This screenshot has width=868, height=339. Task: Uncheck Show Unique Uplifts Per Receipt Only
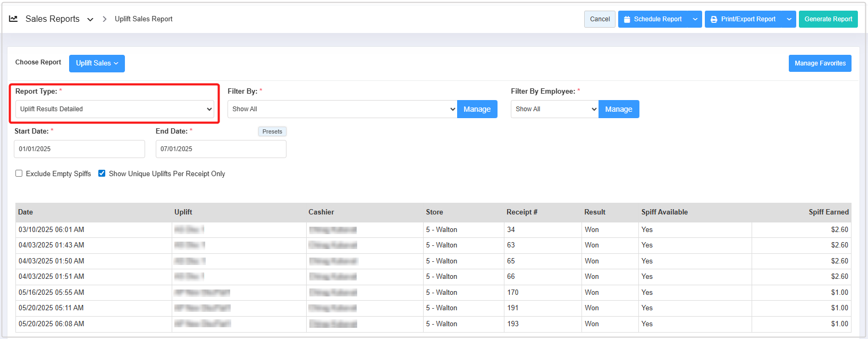(102, 173)
